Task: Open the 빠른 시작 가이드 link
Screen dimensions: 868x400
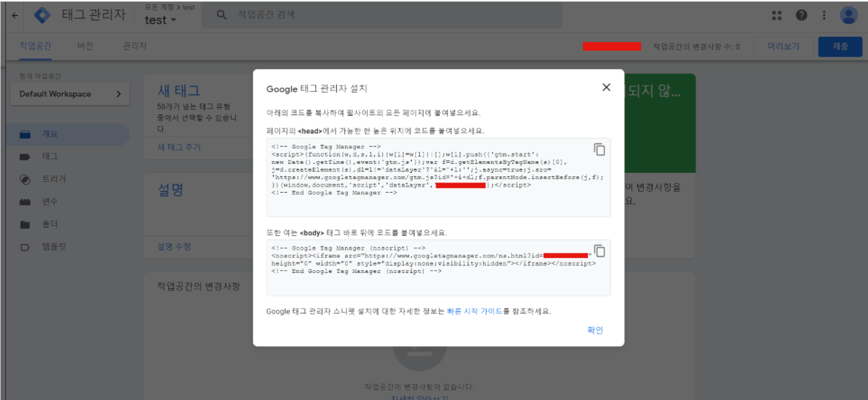Action: (474, 311)
